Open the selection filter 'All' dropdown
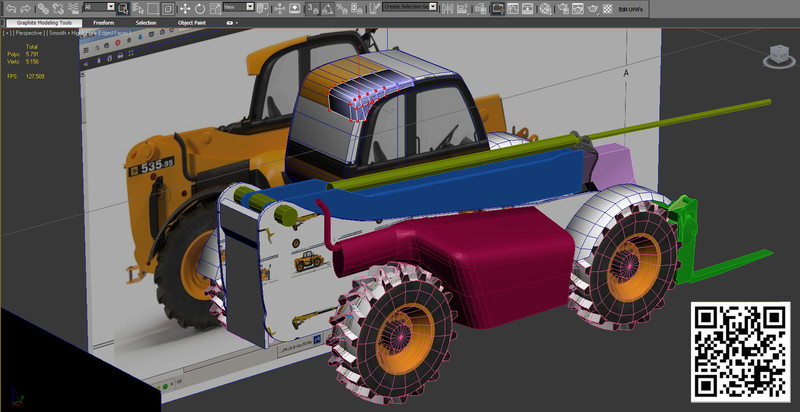 (x=98, y=7)
